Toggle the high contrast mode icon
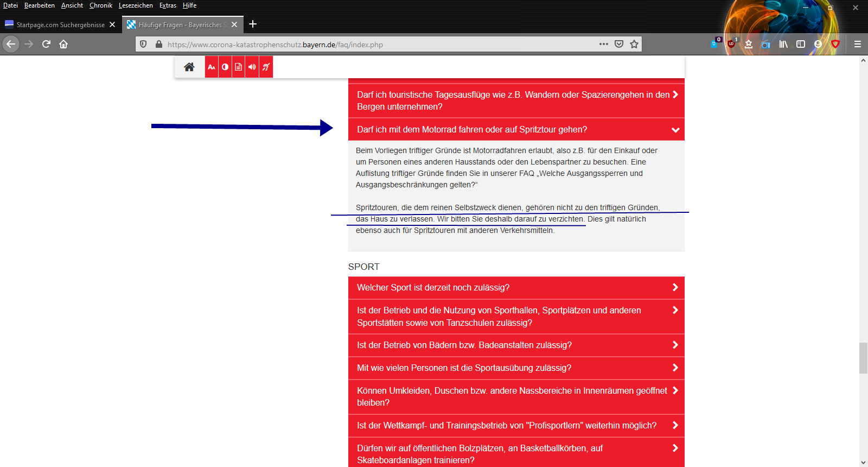The height and width of the screenshot is (467, 868). 225,67
